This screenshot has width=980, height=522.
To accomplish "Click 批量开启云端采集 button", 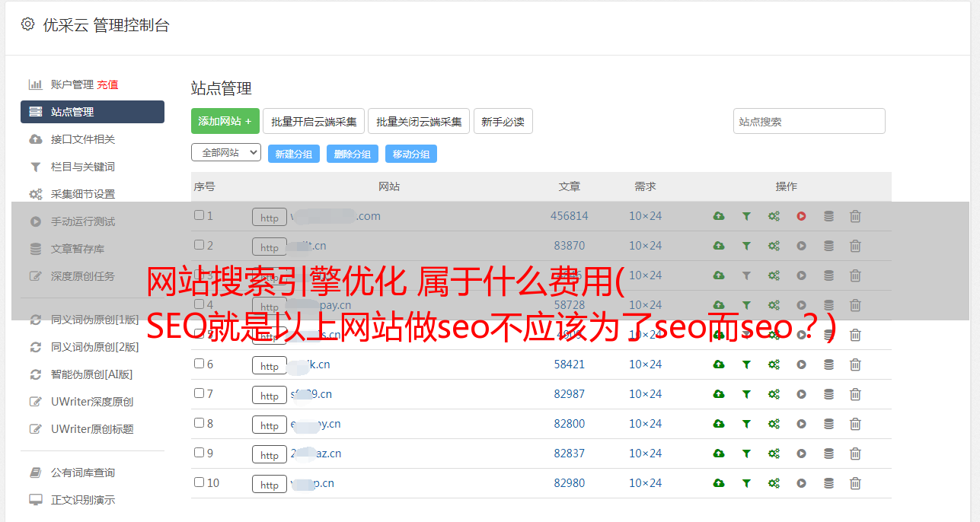I will pyautogui.click(x=314, y=121).
